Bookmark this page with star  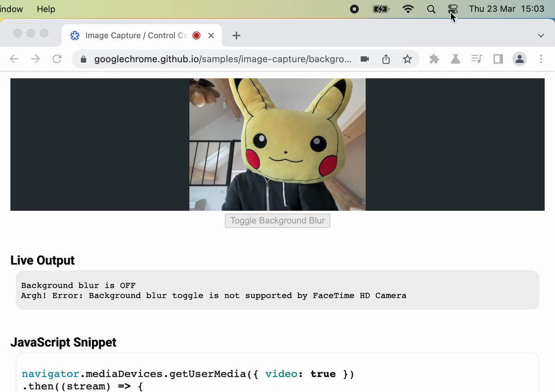(407, 59)
